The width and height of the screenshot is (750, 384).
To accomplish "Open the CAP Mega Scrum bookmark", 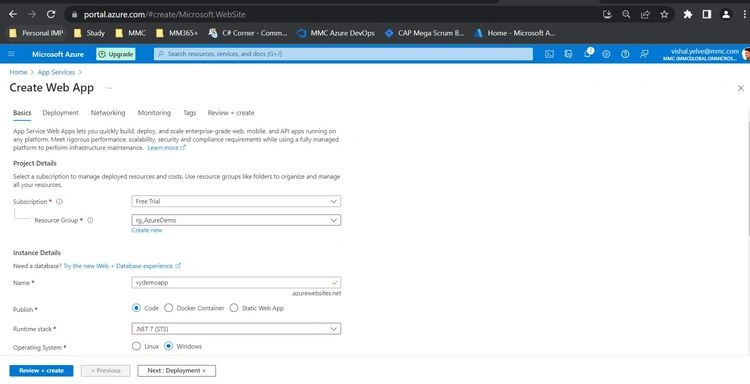I will pos(424,33).
